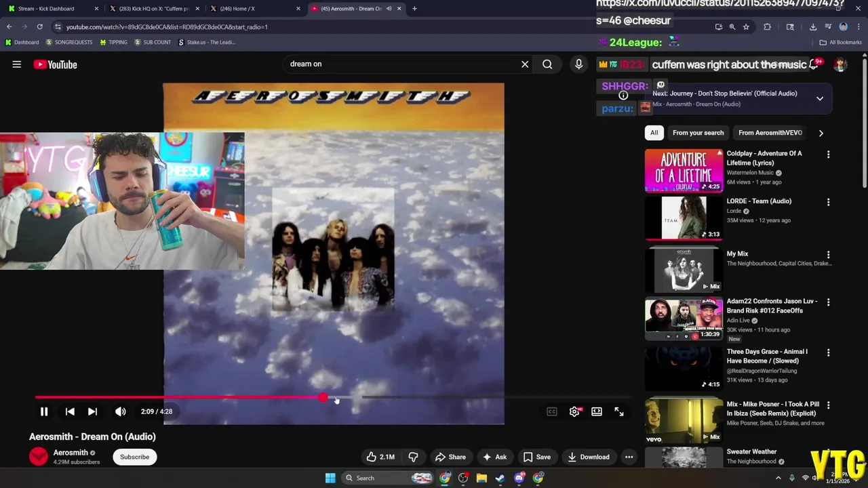Click the search magnifier button
The width and height of the screenshot is (868, 488).
pyautogui.click(x=547, y=64)
